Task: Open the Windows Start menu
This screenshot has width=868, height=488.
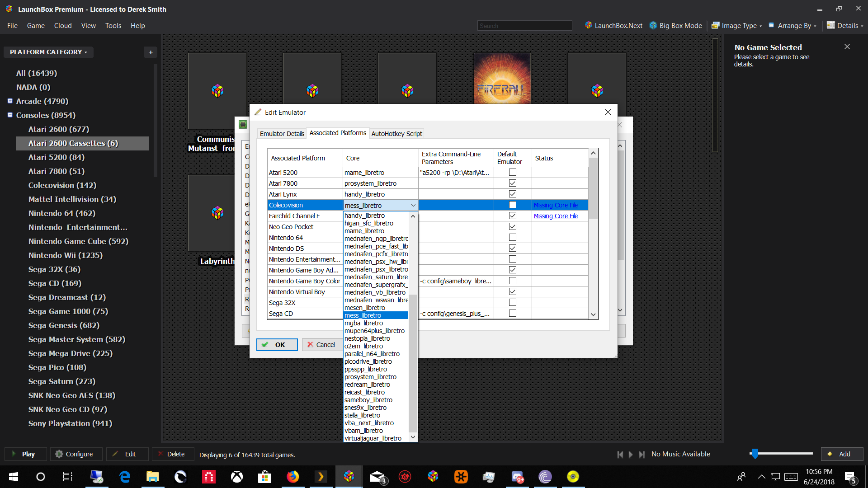Action: click(x=14, y=477)
